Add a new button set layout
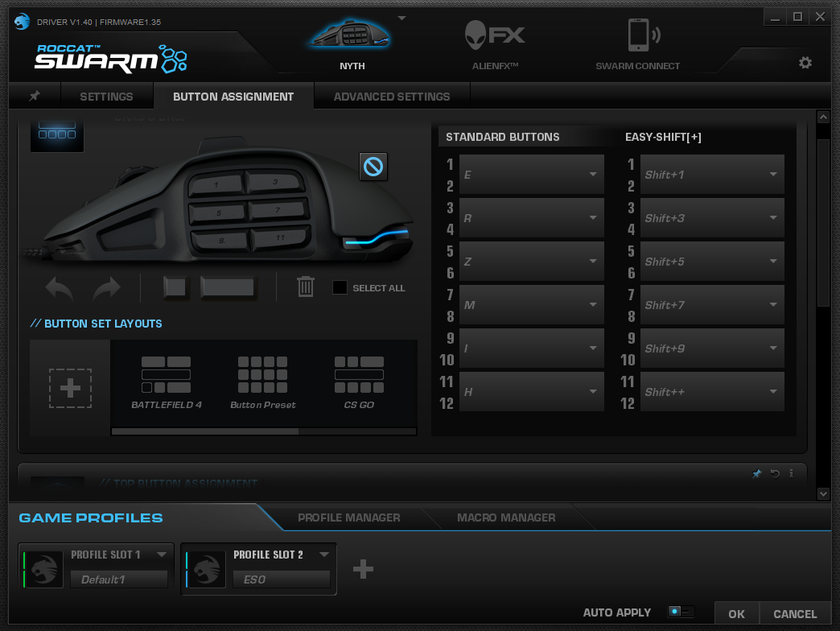This screenshot has height=631, width=840. pyautogui.click(x=70, y=388)
